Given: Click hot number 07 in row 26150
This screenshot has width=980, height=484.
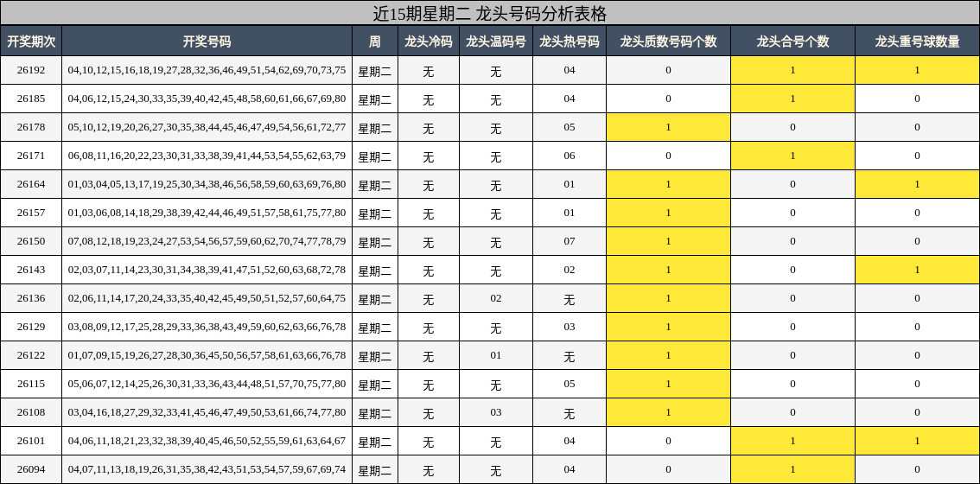Looking at the screenshot, I should click(x=570, y=241).
